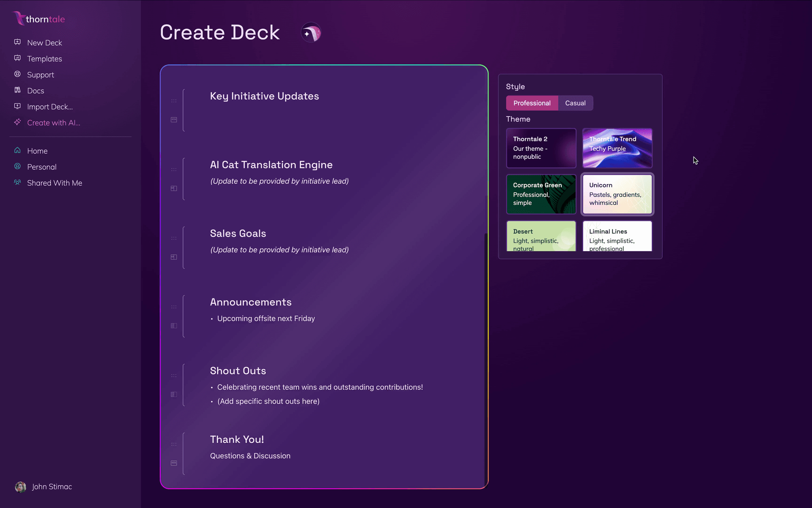The image size is (812, 508).
Task: Switch style to Casual
Action: [x=575, y=103]
